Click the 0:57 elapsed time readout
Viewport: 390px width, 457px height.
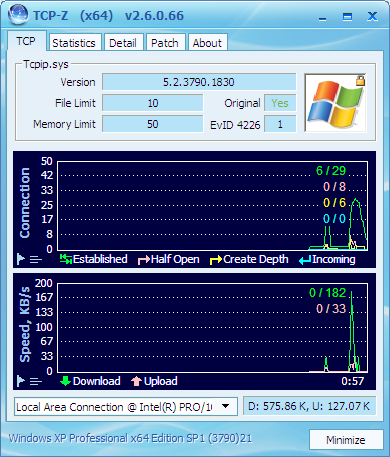(353, 381)
